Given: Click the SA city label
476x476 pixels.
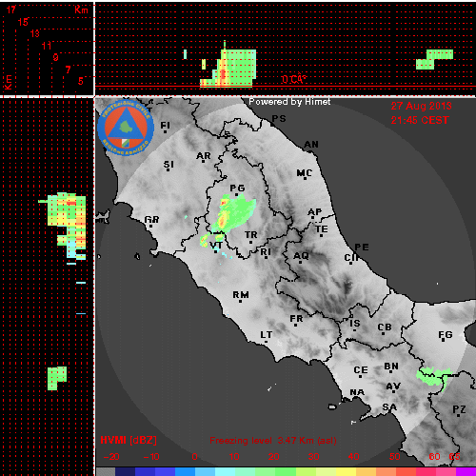Looking at the screenshot, I should (x=389, y=407).
